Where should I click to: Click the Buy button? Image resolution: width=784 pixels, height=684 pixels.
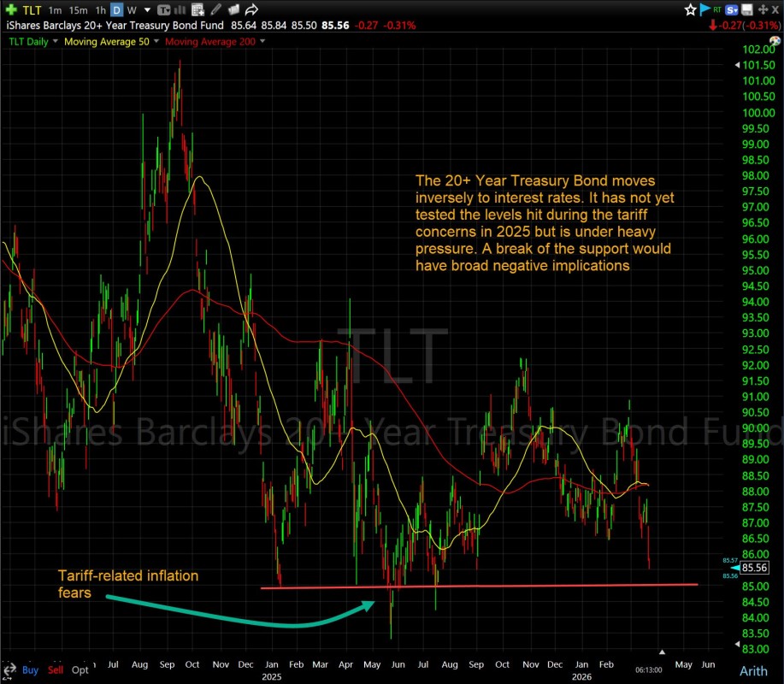click(x=31, y=669)
